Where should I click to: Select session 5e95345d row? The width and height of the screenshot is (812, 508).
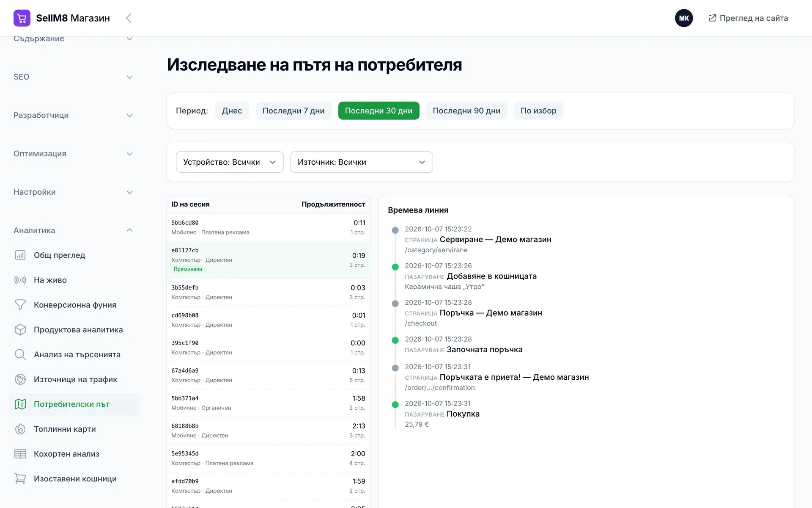point(269,458)
